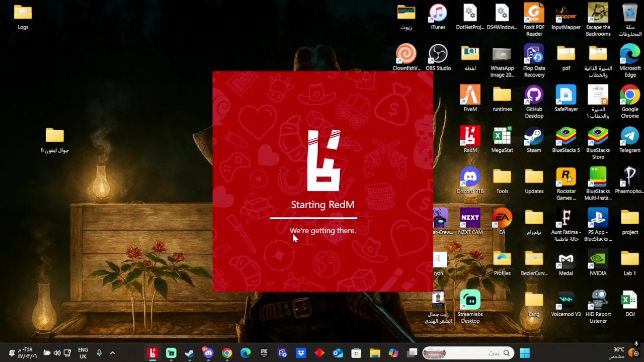
Task: Switch to Streamlabs in the taskbar
Action: click(x=171, y=353)
